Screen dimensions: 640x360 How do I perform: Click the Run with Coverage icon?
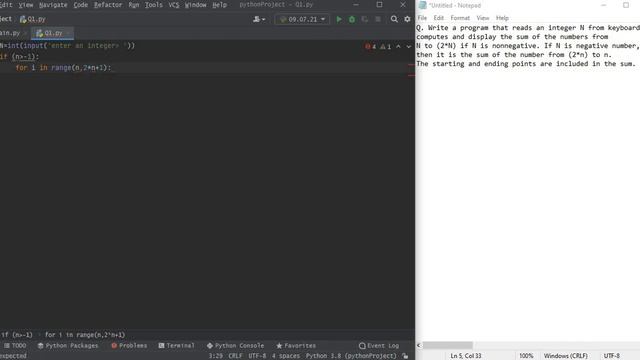pyautogui.click(x=364, y=19)
